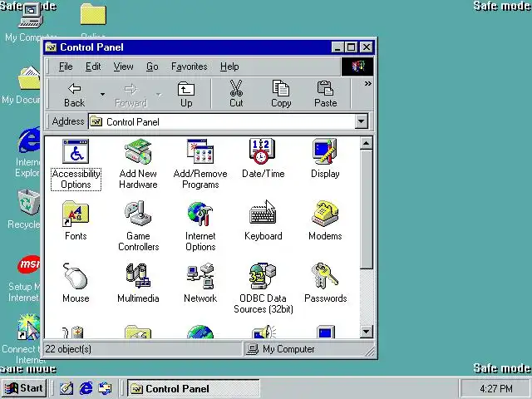
Task: Click the '22 object(s)' status bar text
Action: 68,349
